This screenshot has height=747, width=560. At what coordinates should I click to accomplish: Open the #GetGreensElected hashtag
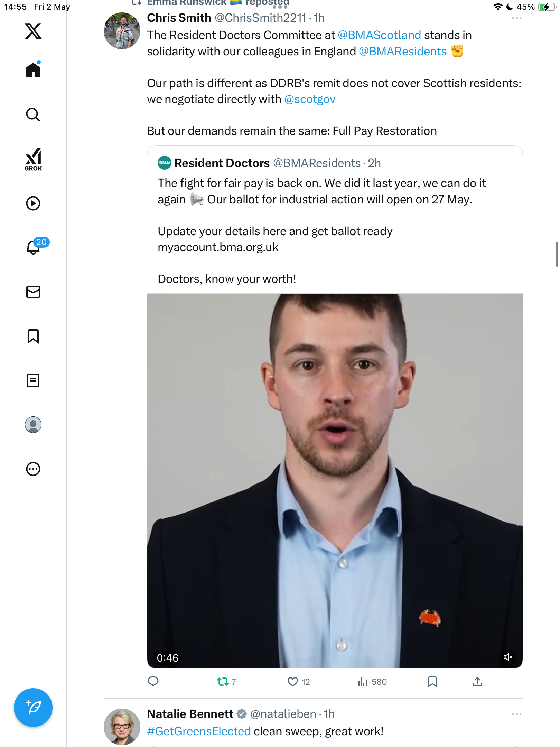(x=199, y=731)
